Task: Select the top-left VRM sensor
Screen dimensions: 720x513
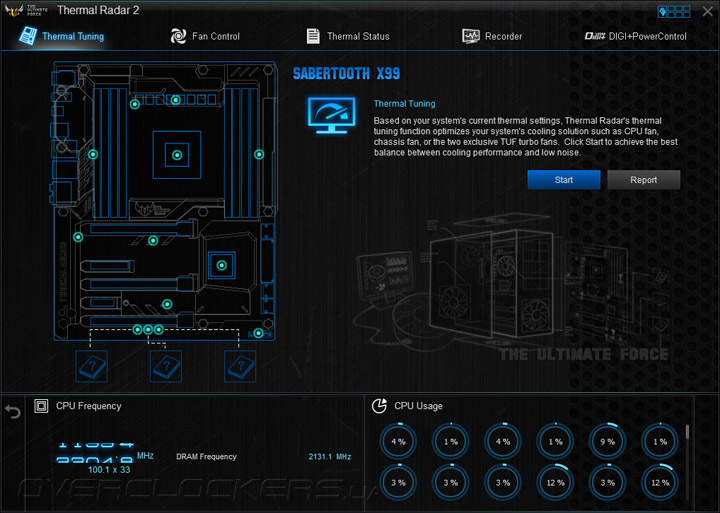Action: 135,104
